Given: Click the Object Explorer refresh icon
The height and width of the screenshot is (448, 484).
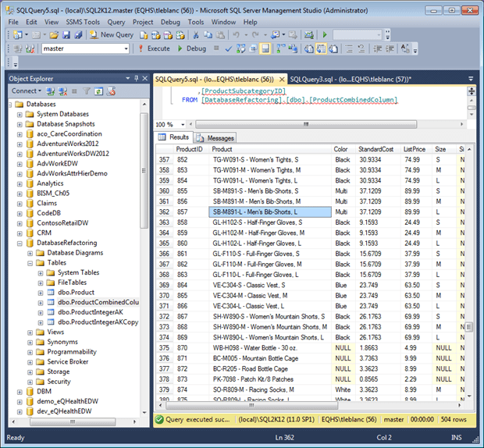Looking at the screenshot, I should 98,91.
